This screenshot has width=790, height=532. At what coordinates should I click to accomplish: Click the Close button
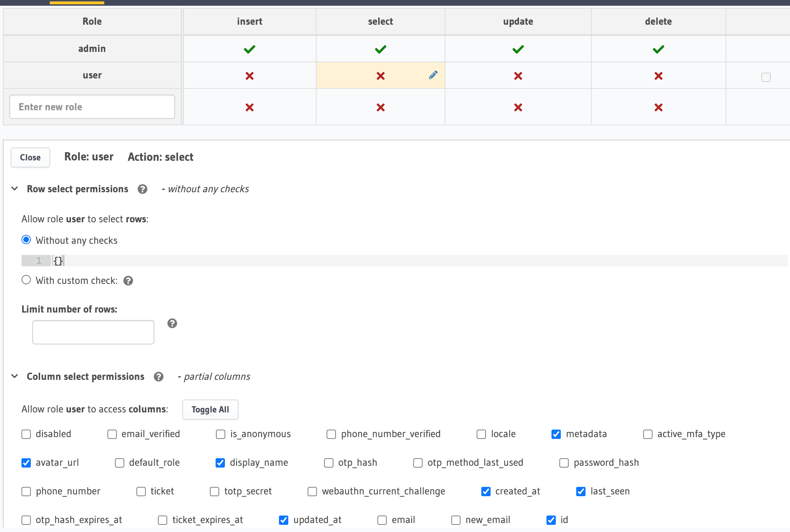[x=30, y=157]
